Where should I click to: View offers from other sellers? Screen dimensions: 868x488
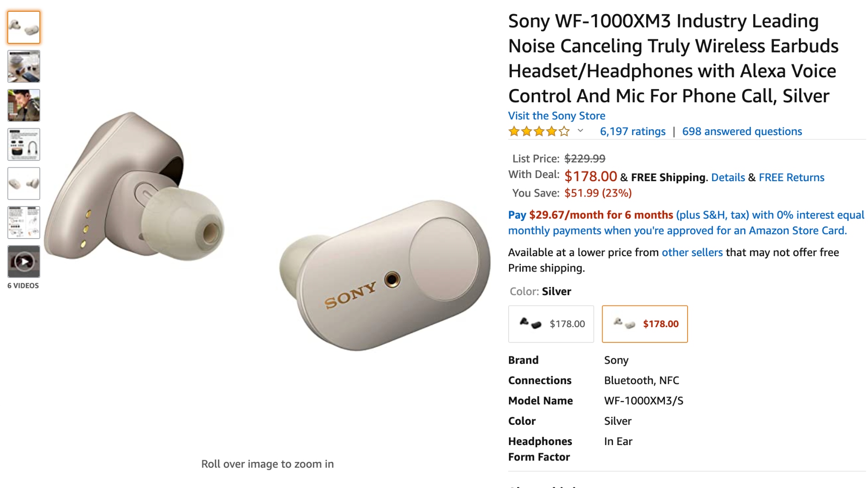pyautogui.click(x=692, y=253)
